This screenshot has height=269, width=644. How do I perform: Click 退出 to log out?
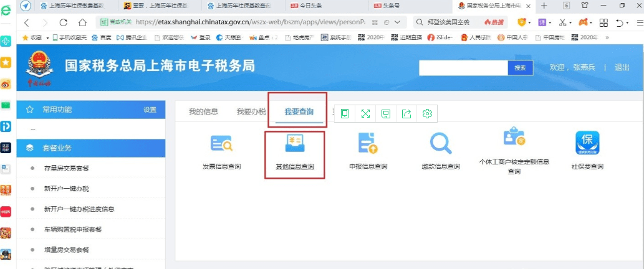622,68
